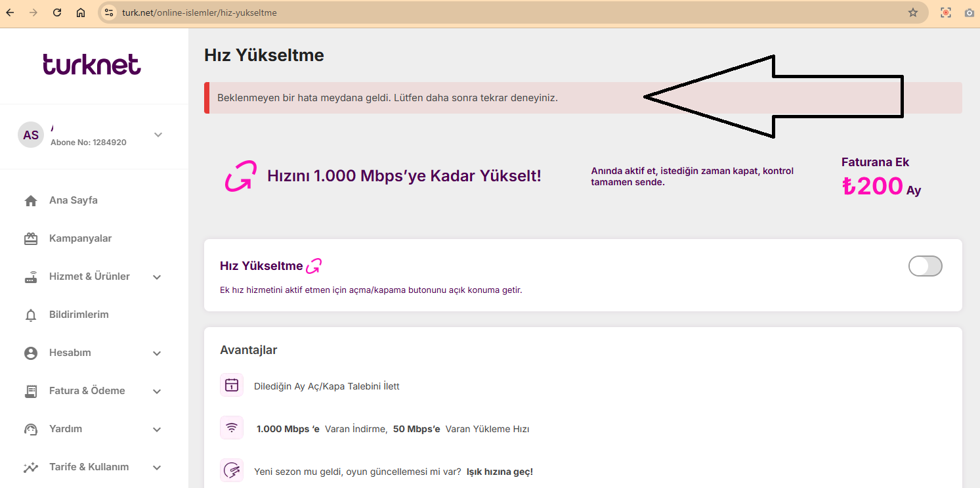Open the Kampanyalar menu item
The image size is (980, 488).
click(x=80, y=238)
